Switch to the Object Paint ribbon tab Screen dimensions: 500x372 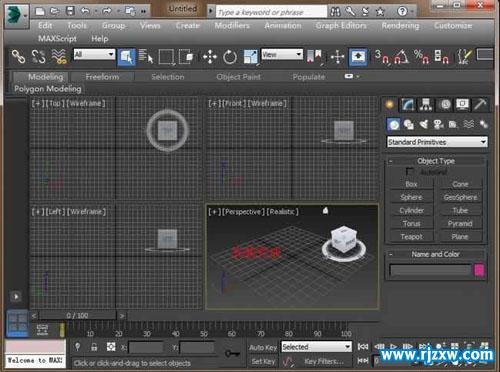point(238,77)
